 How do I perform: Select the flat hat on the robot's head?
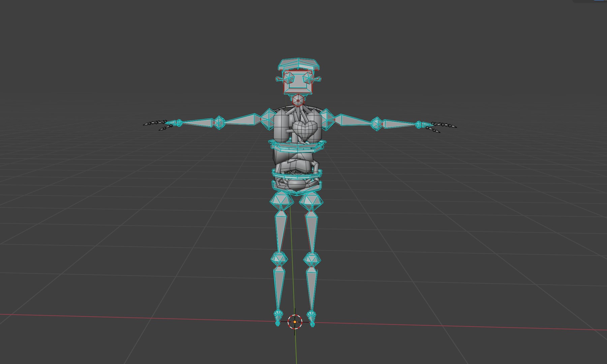click(x=298, y=64)
